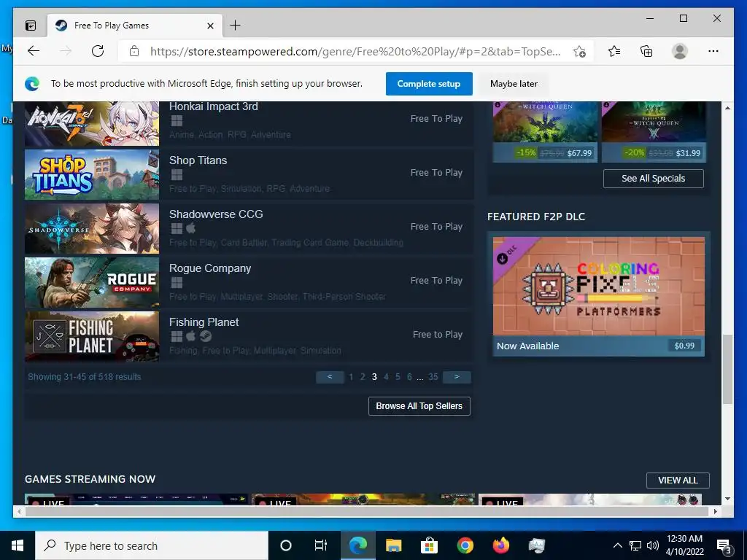Show hidden tray icons chevron
747x560 pixels.
tap(617, 545)
